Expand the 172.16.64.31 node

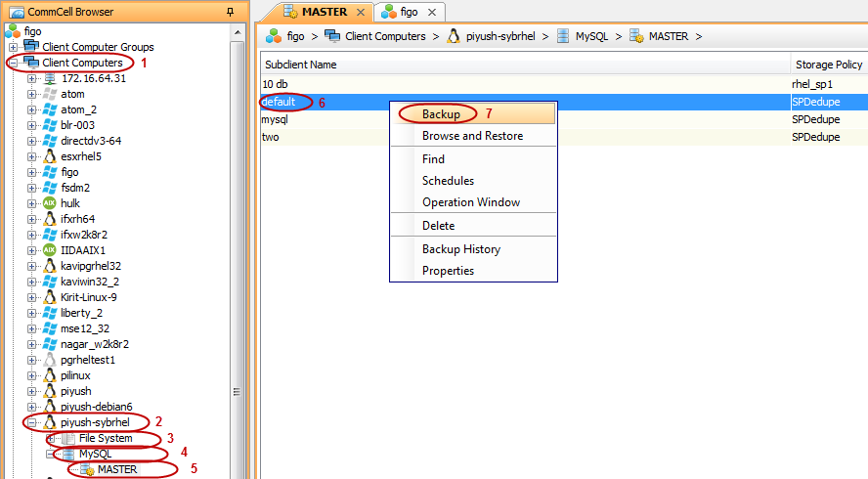click(x=32, y=78)
